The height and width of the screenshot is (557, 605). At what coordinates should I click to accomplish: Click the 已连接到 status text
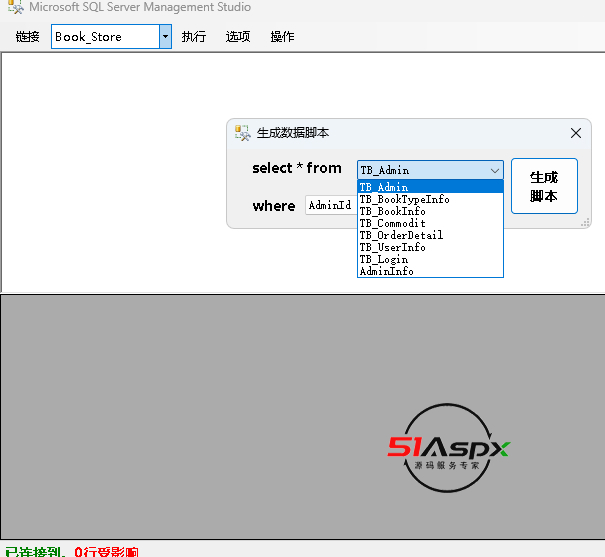35,552
